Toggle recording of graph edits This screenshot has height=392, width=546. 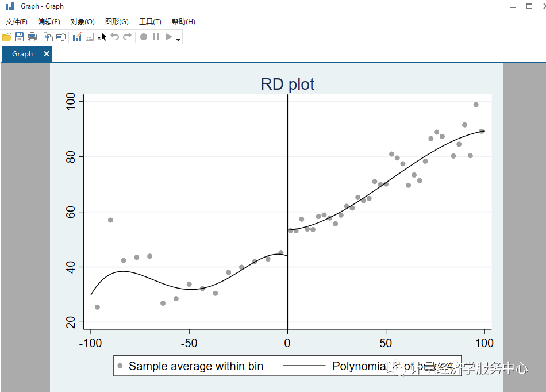143,36
